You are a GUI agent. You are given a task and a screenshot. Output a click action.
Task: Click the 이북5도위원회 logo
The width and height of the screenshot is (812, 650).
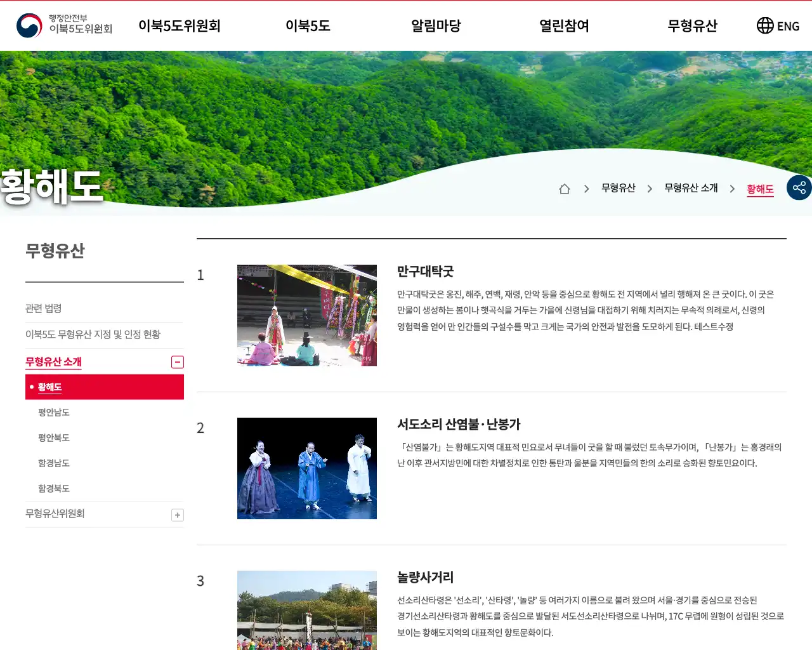pos(65,25)
